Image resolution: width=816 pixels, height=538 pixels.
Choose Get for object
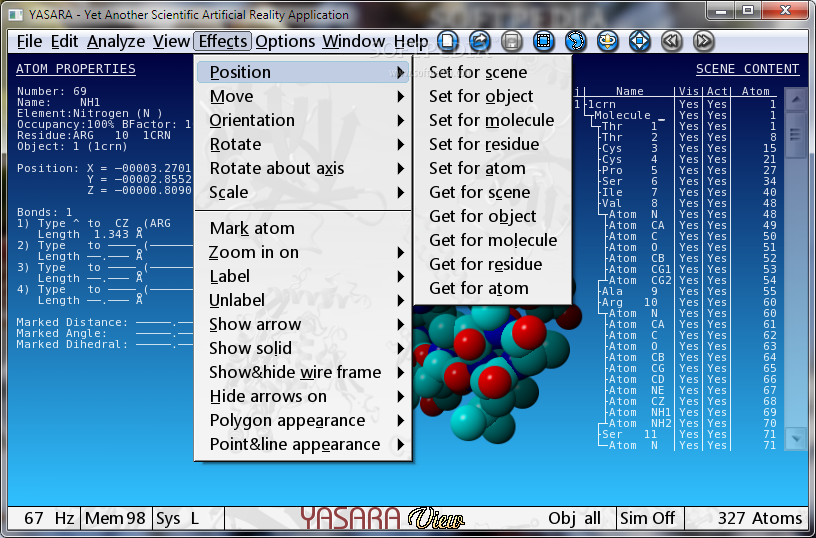493,216
